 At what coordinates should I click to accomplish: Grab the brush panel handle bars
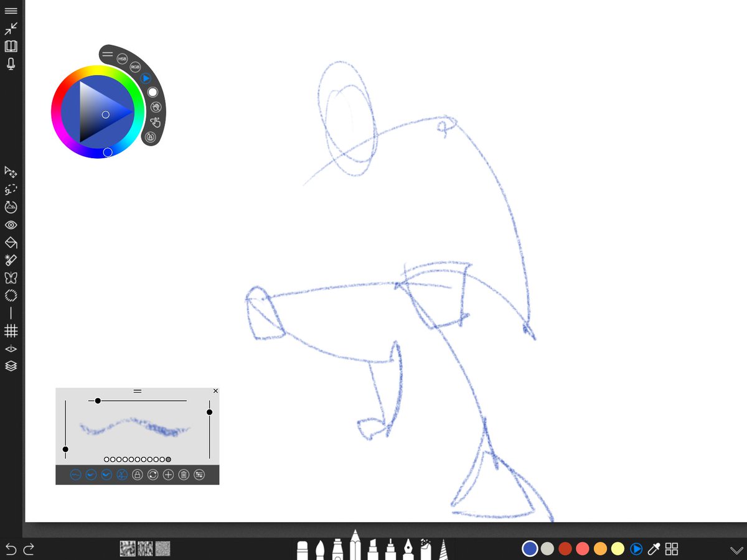click(x=138, y=391)
